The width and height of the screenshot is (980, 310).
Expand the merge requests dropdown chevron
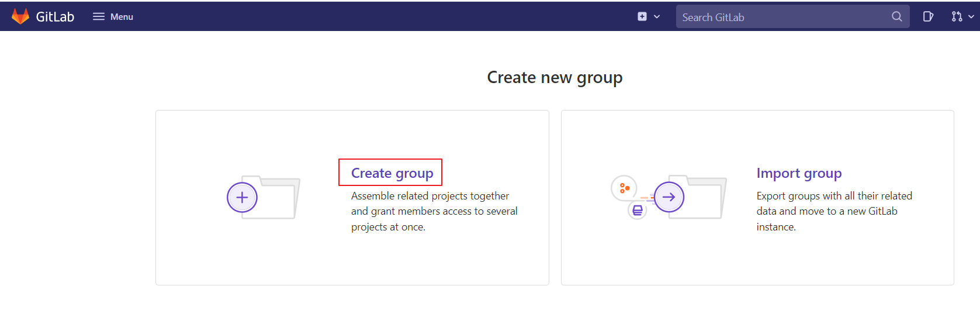[971, 17]
